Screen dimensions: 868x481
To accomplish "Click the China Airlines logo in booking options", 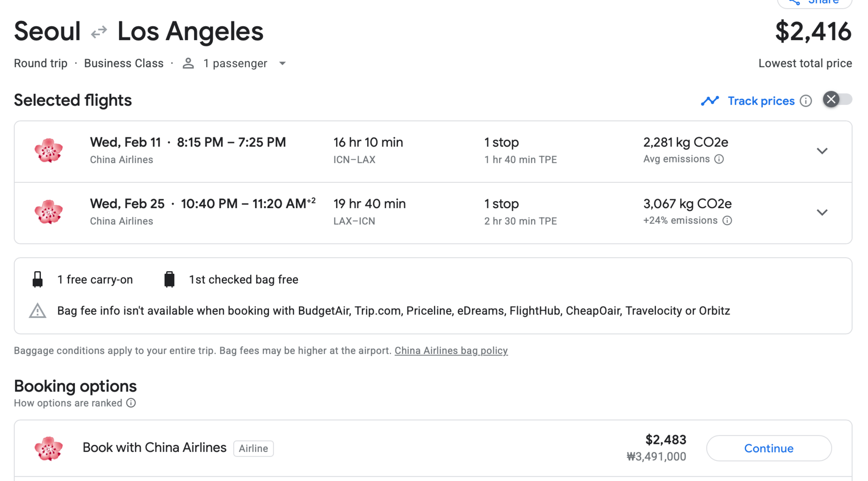I will coord(49,447).
